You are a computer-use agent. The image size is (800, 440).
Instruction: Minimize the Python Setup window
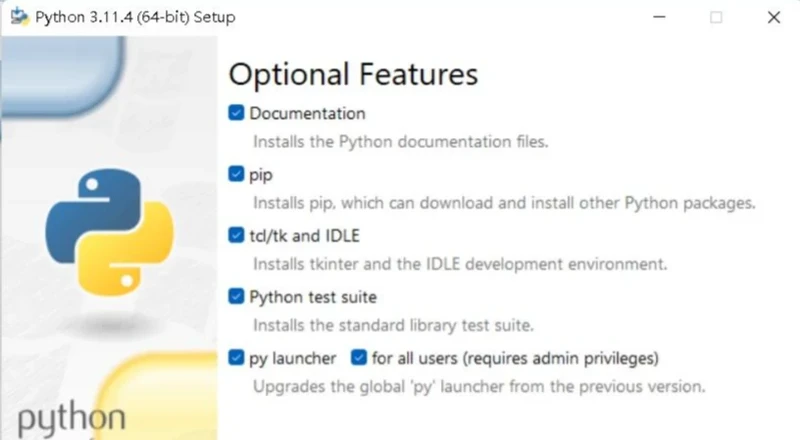pyautogui.click(x=658, y=17)
